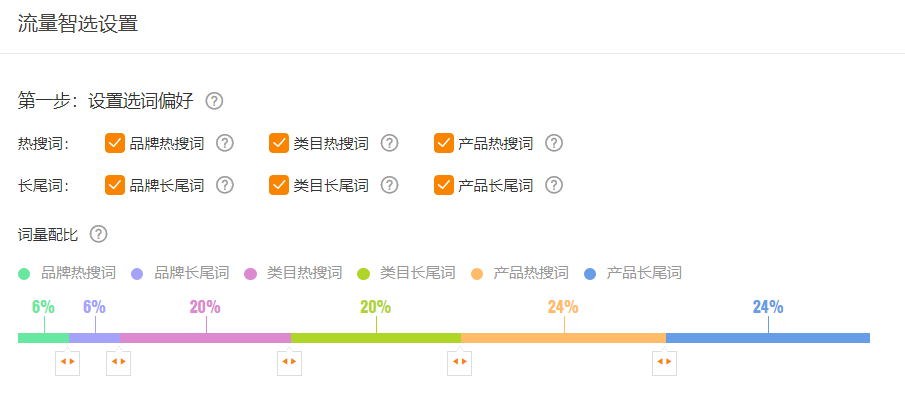Click help icon next to 品牌热搜词
The height and width of the screenshot is (393, 905).
click(225, 143)
